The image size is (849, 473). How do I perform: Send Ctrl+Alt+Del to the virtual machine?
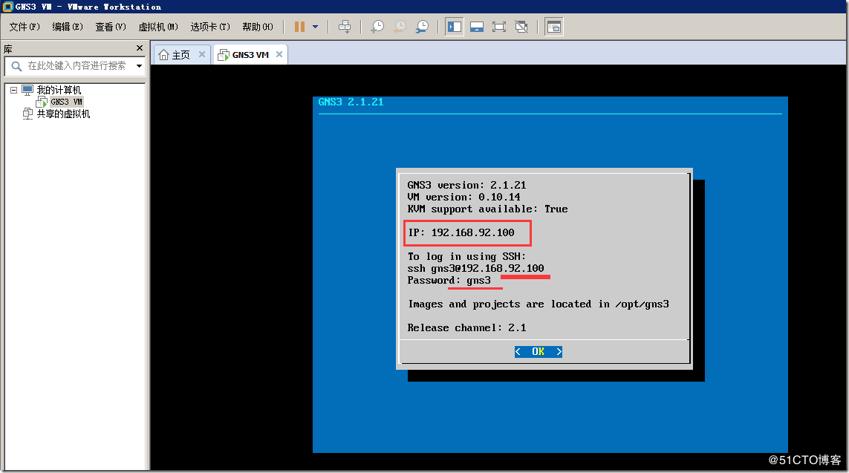coord(344,27)
